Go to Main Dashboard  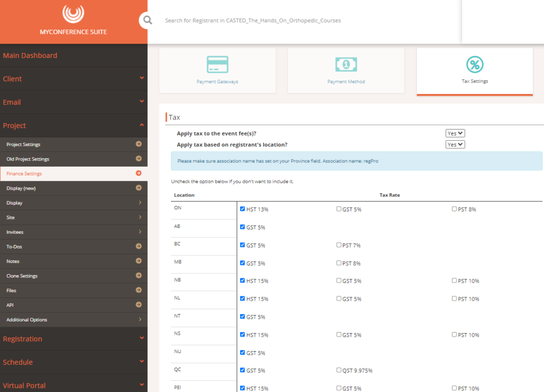[73, 55]
